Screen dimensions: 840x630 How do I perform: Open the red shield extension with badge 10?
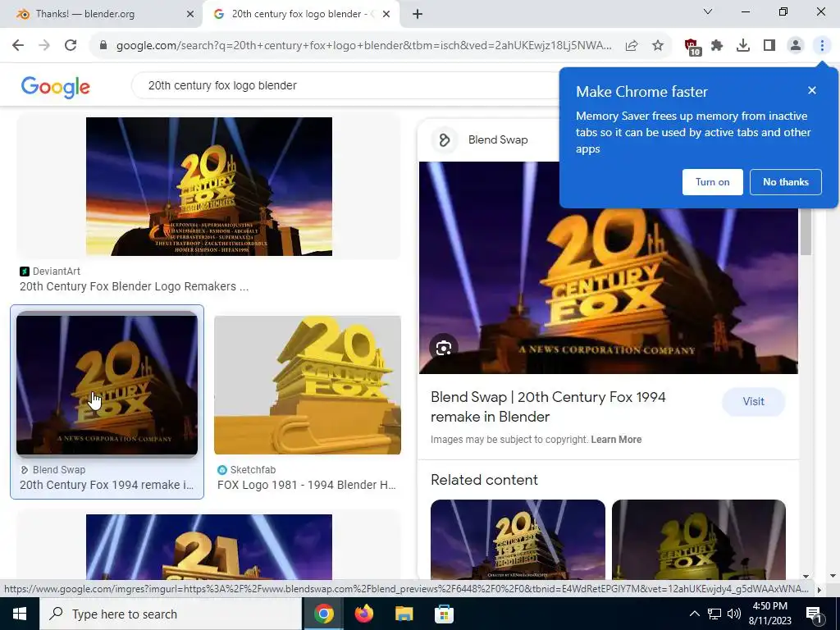click(692, 47)
